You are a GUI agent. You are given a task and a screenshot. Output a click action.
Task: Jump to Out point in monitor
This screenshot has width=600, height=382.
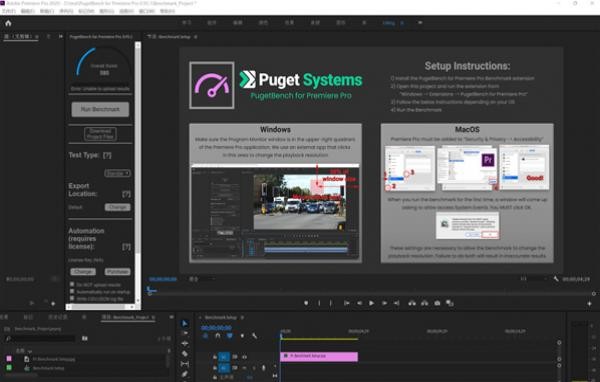pyautogui.click(x=397, y=303)
